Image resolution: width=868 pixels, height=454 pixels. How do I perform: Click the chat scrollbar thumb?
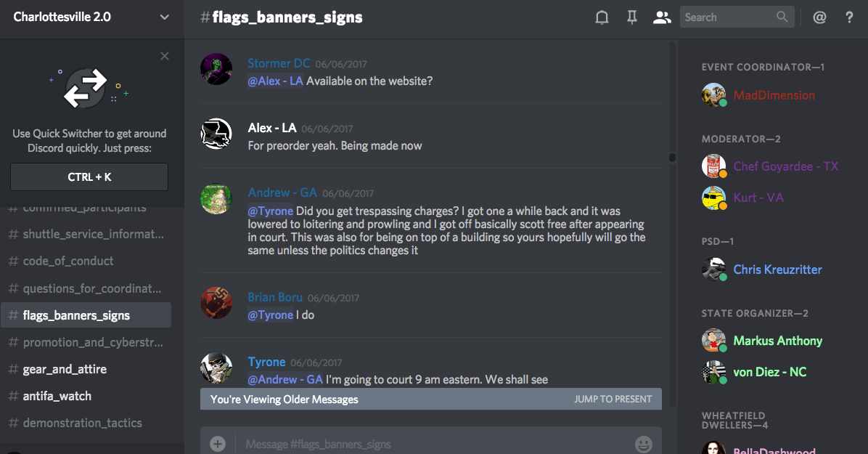[x=672, y=158]
